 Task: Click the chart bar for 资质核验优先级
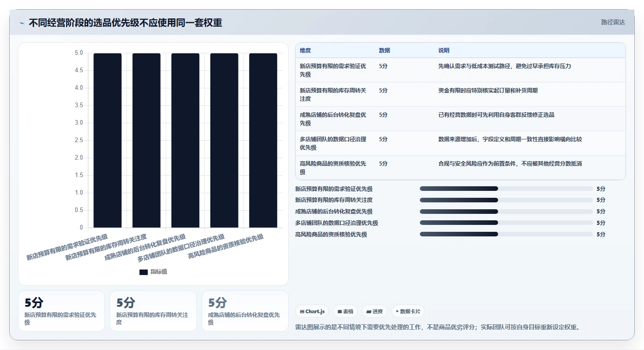coord(263,140)
